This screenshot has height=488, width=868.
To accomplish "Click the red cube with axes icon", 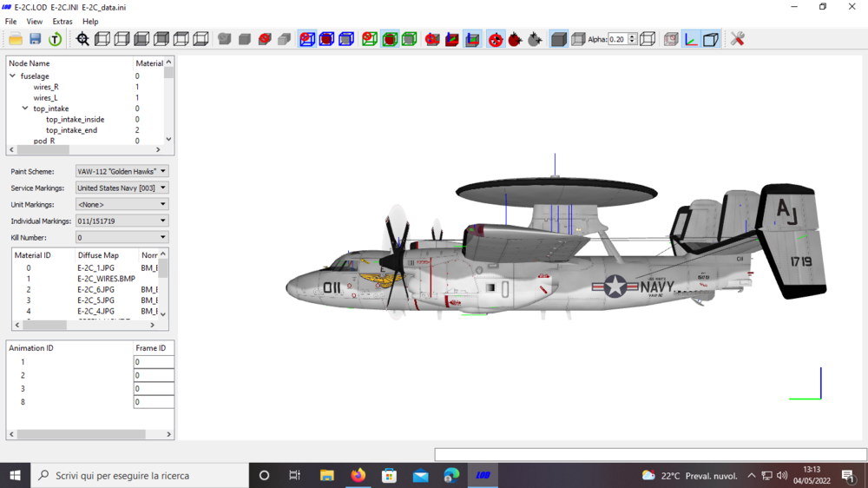I will pos(452,39).
